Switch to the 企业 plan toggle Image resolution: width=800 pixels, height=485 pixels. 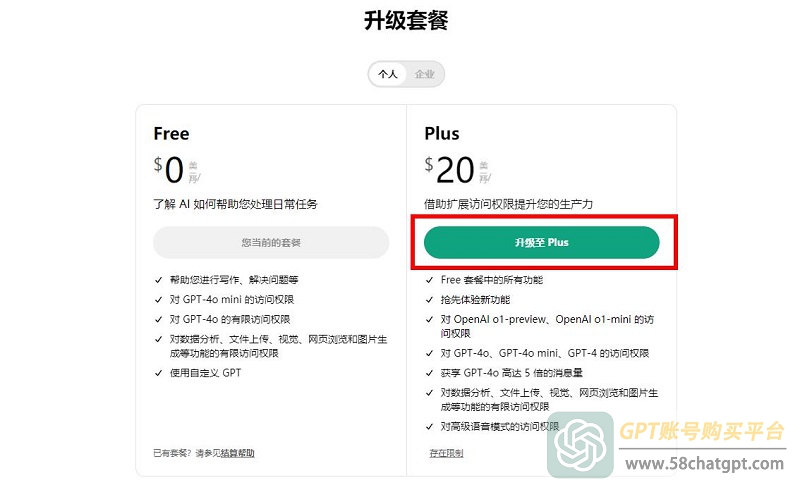click(424, 74)
